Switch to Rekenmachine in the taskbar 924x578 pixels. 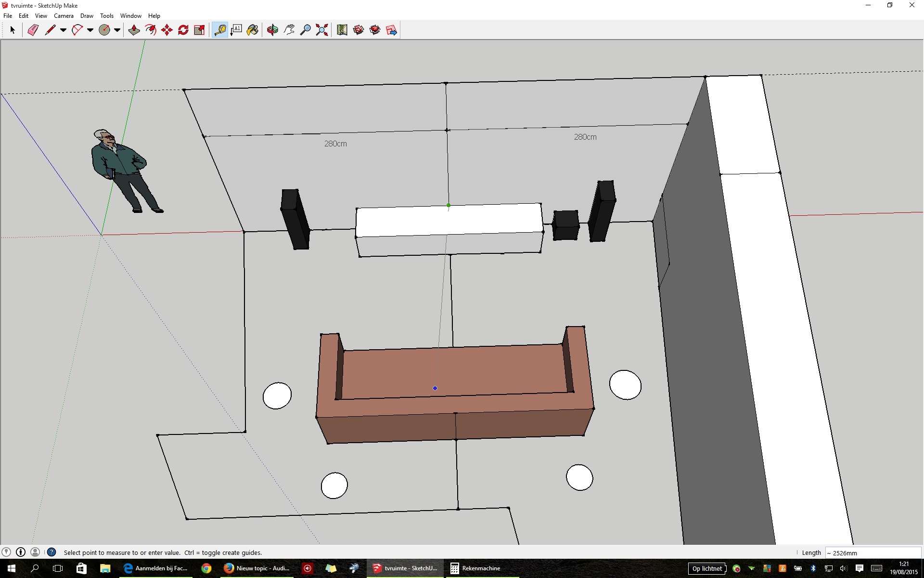tap(475, 568)
